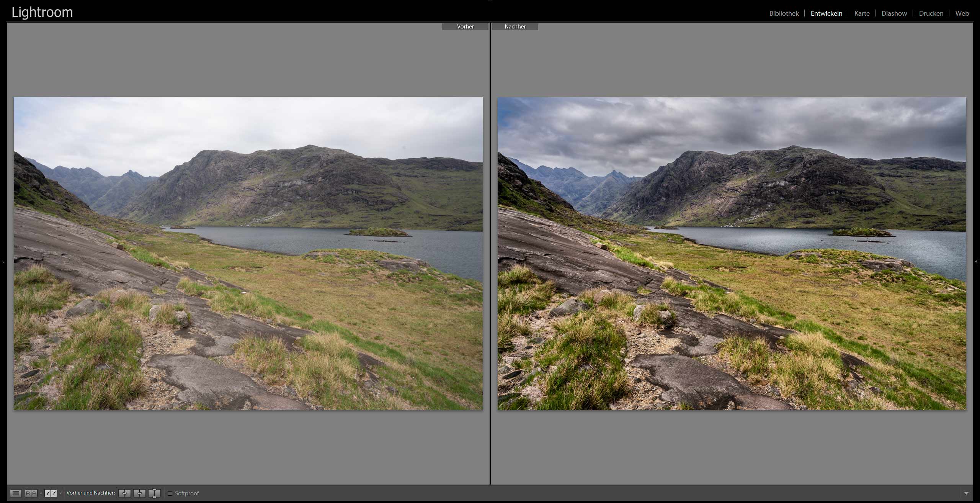Go to the Diashow module
This screenshot has height=503, width=980.
click(894, 13)
